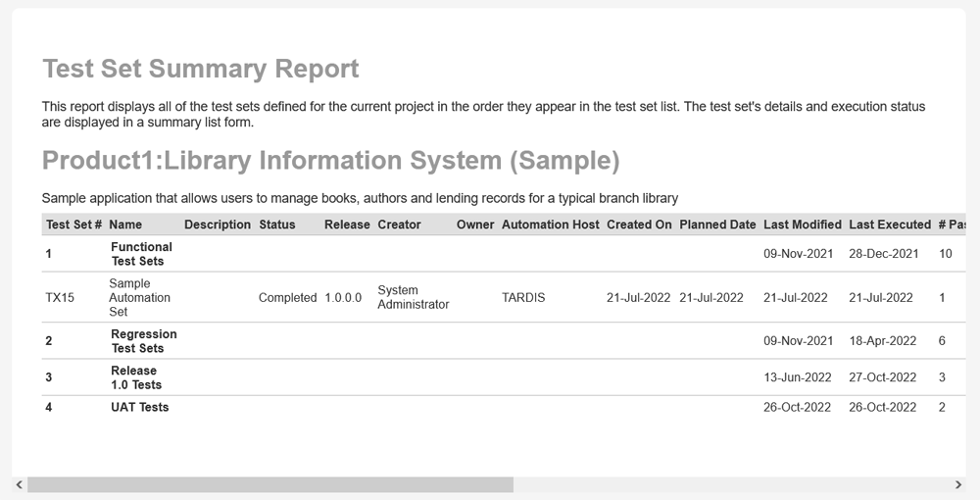The image size is (980, 500).
Task: Select the Functional Test Sets row name
Action: coord(141,254)
